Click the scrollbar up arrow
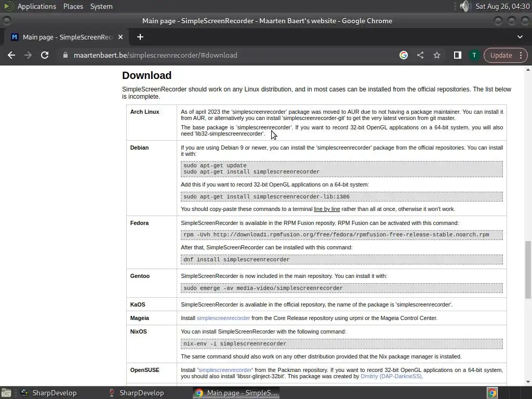Screen dimensions: 532x399 528,70
